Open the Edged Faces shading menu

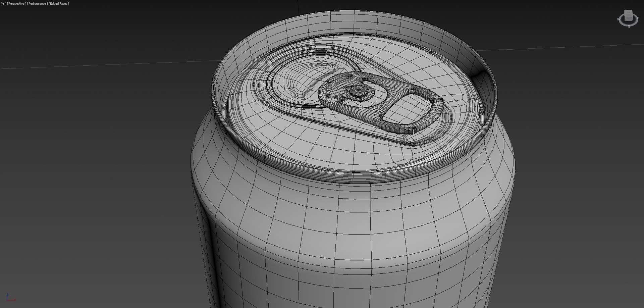click(59, 4)
